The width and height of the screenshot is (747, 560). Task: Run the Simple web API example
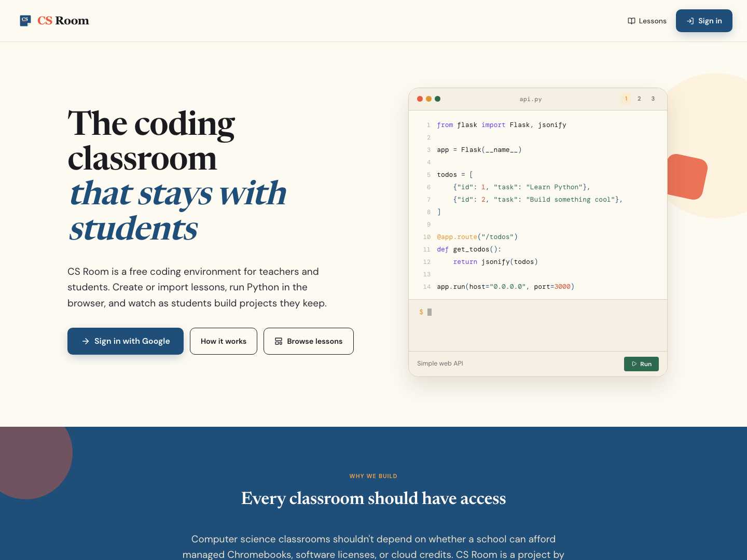coord(641,364)
